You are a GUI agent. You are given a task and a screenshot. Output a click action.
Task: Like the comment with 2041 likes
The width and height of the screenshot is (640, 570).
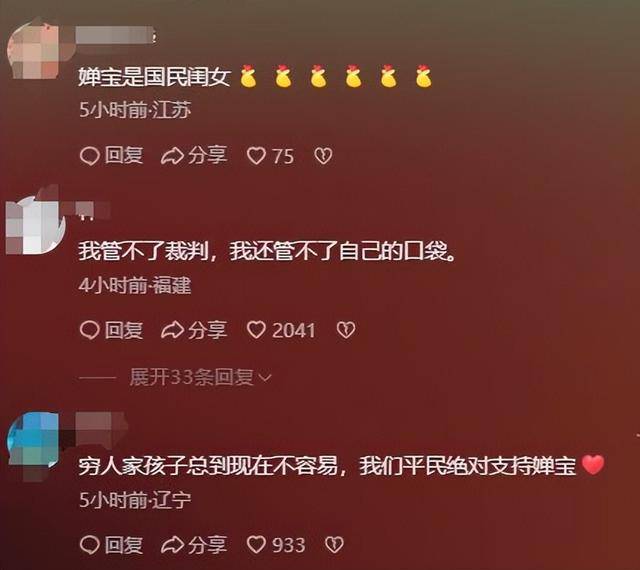(x=281, y=330)
